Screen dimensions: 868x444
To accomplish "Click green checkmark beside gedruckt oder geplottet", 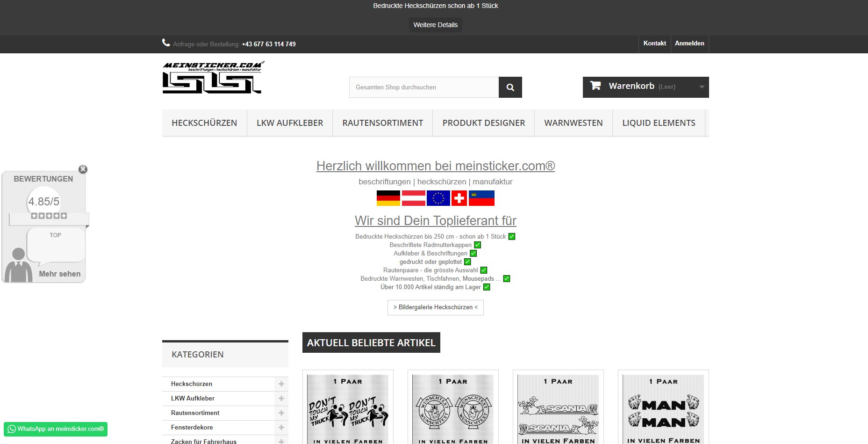I will pyautogui.click(x=467, y=262).
